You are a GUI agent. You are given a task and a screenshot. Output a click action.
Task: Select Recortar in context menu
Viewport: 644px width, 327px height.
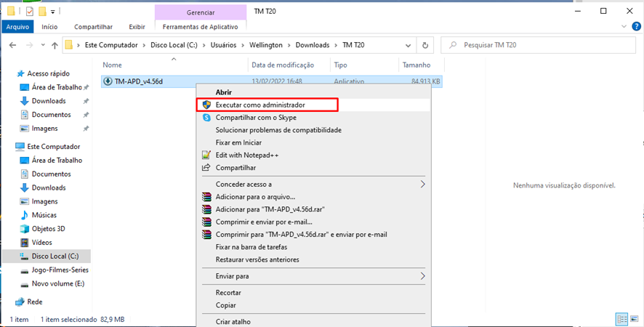314,293
